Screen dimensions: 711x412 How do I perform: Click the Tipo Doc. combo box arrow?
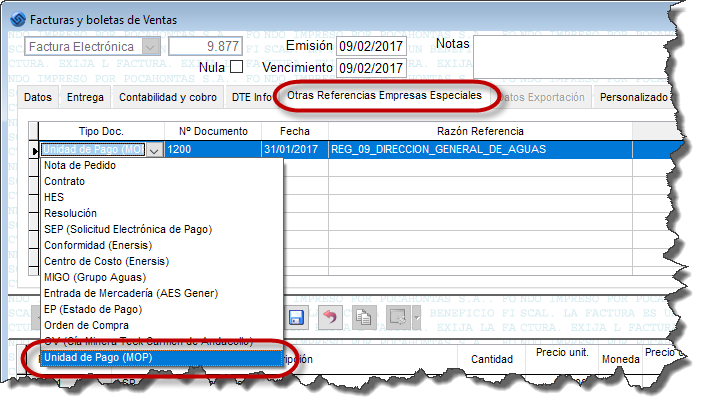[154, 150]
